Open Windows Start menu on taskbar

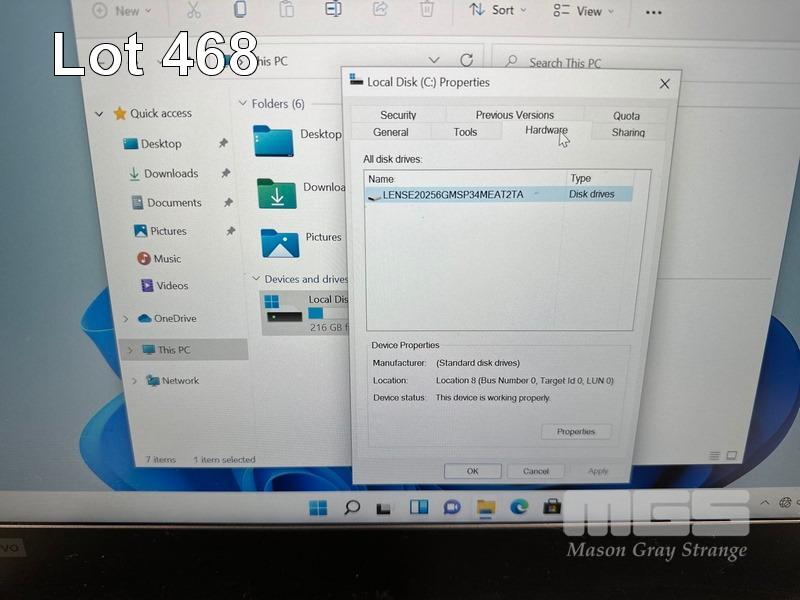pyautogui.click(x=318, y=507)
